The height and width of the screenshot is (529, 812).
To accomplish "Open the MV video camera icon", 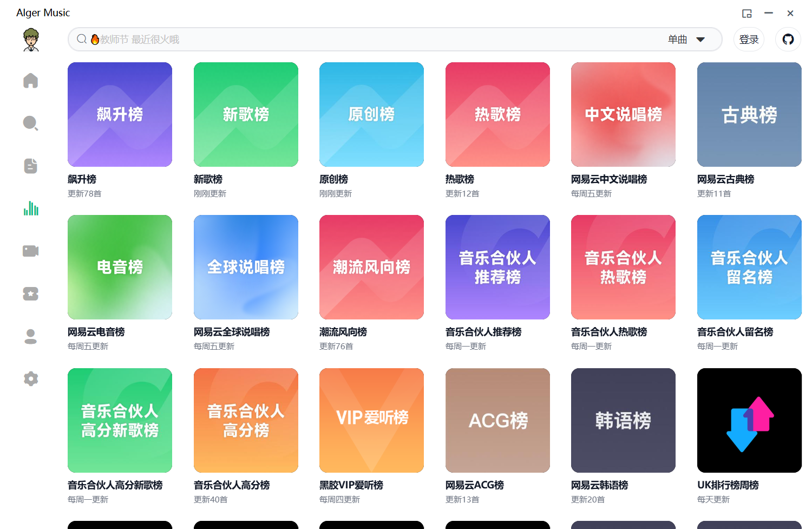I will [x=31, y=251].
